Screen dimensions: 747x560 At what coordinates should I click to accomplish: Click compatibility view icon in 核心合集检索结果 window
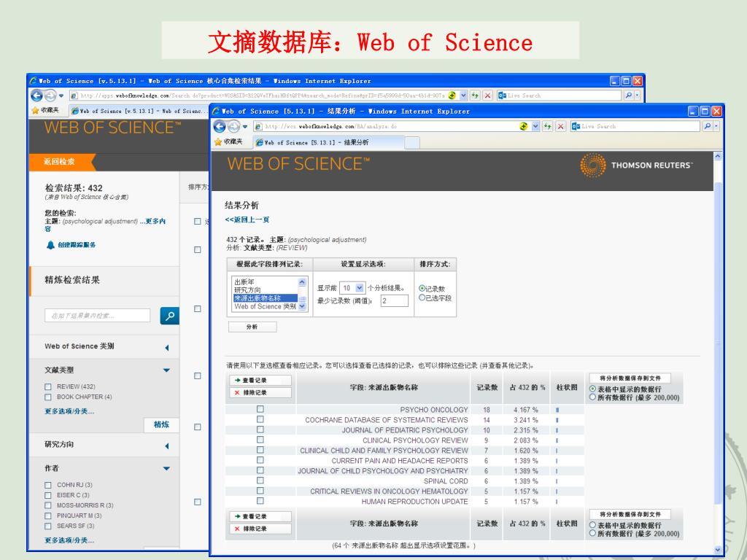pos(452,96)
